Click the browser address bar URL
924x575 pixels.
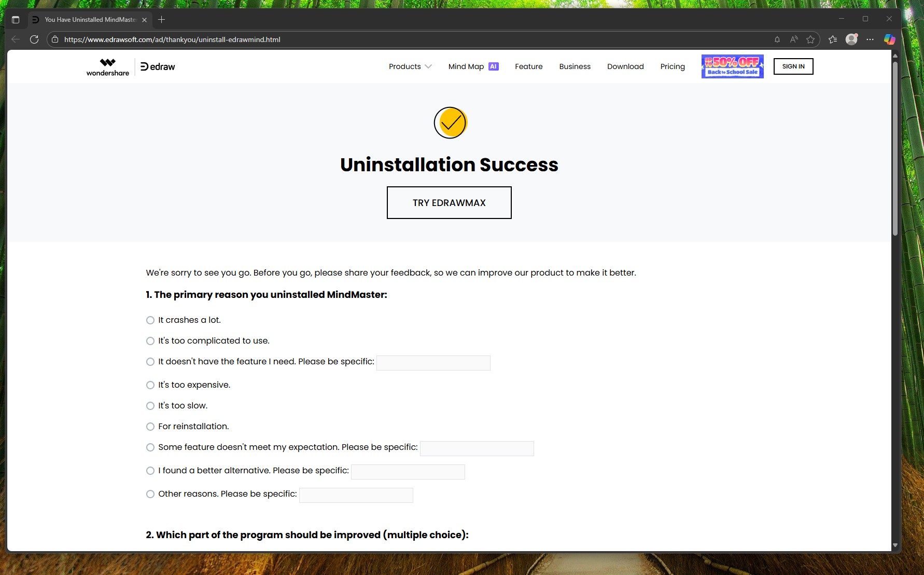172,39
